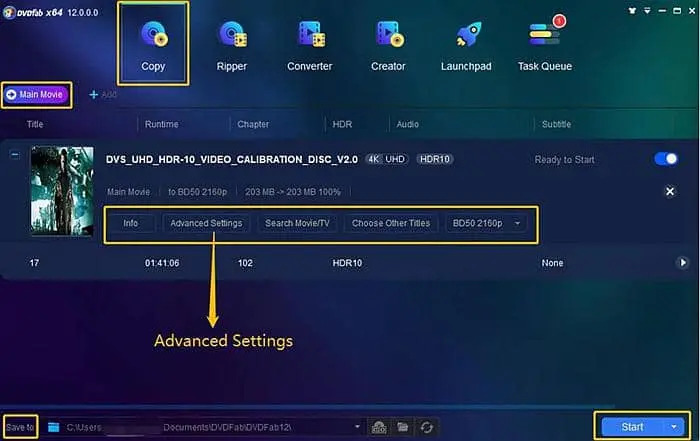Click the Title column header
Screen dimensions: 700x441
point(35,124)
